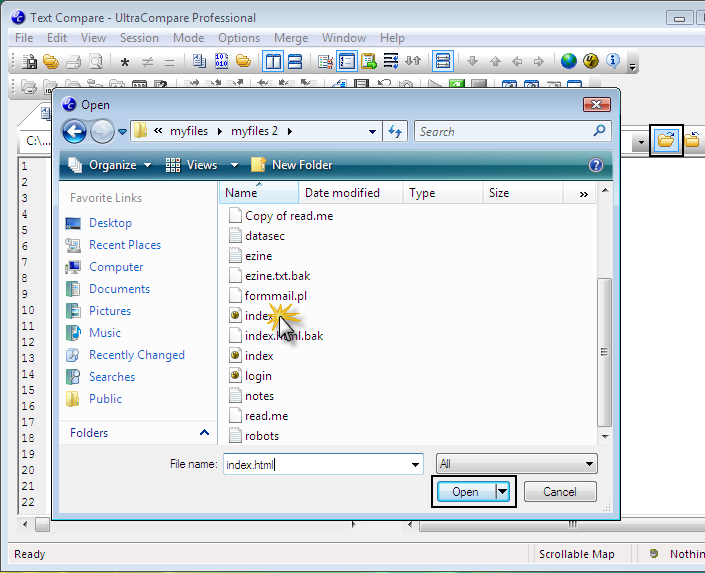
Task: Click the file list vertical scrollbar thumb
Action: (604, 352)
